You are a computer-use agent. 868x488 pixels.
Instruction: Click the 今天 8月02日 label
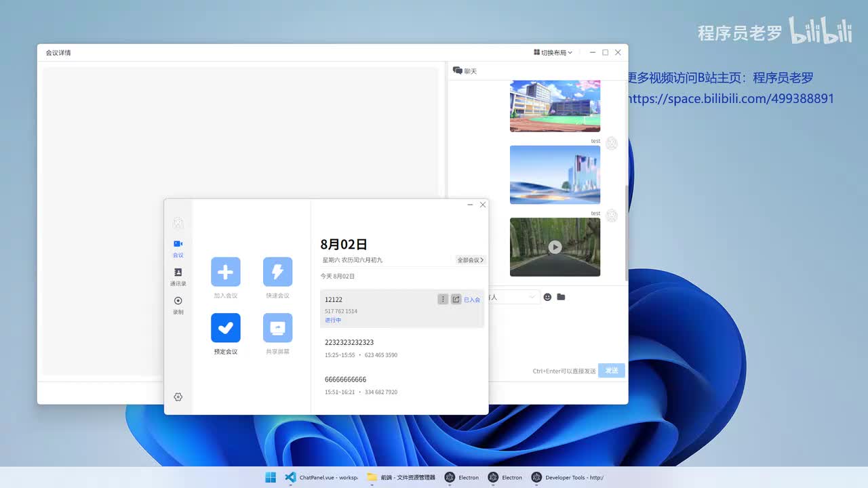tap(338, 277)
